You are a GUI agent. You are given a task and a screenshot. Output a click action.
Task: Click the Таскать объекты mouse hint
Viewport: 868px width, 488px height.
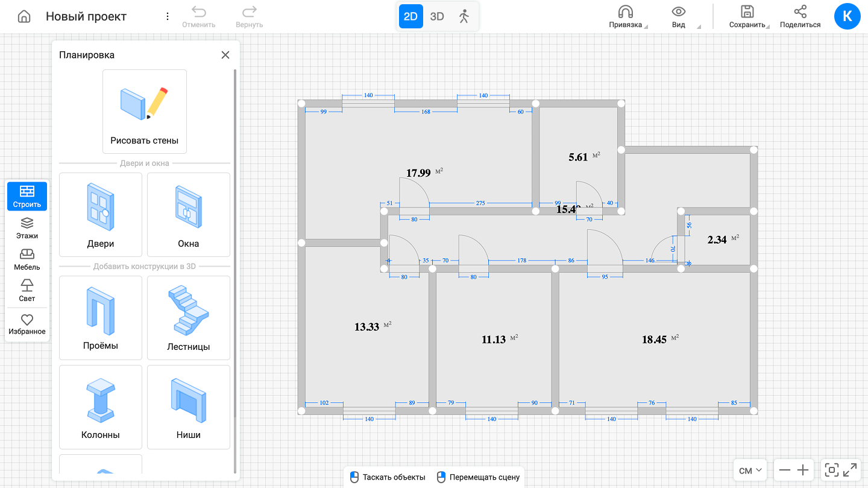coord(388,477)
